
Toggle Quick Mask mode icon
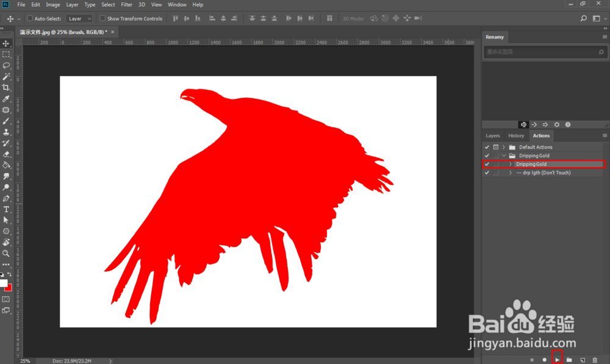6,299
